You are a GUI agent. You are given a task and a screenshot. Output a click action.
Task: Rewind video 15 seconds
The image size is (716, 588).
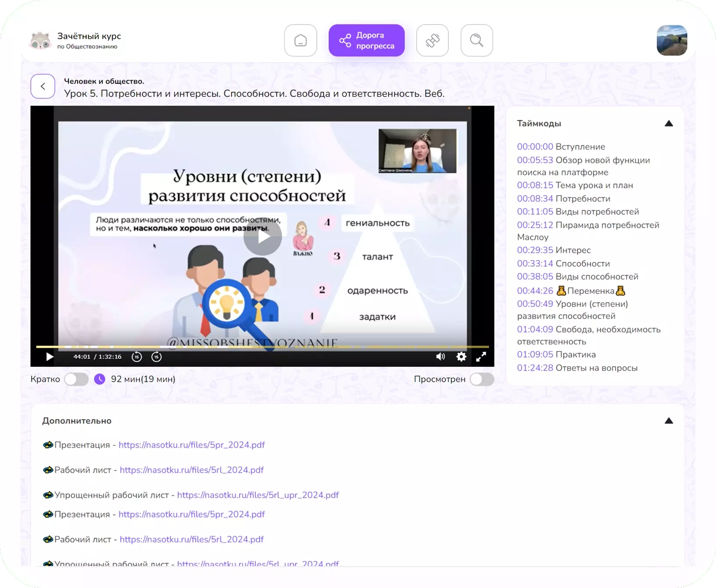(137, 357)
